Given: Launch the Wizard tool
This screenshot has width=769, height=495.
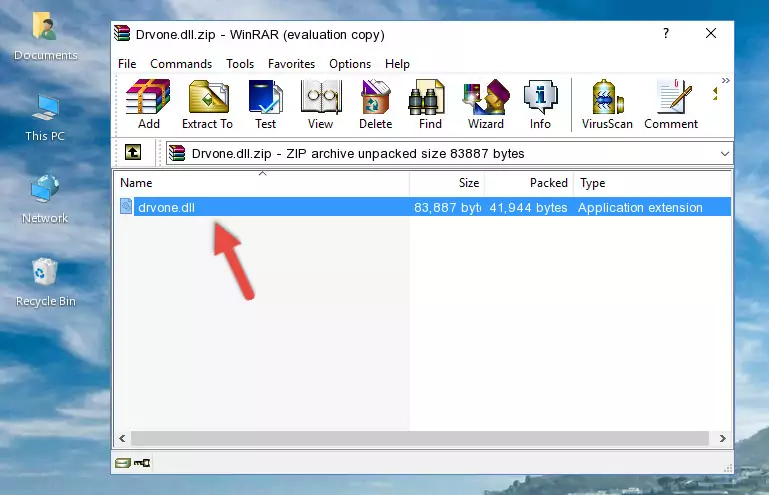Looking at the screenshot, I should [486, 104].
